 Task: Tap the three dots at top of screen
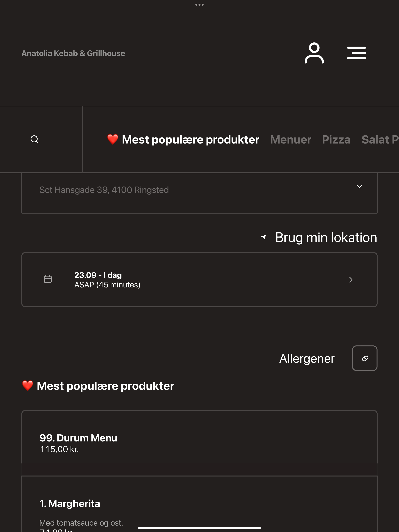coord(199,4)
